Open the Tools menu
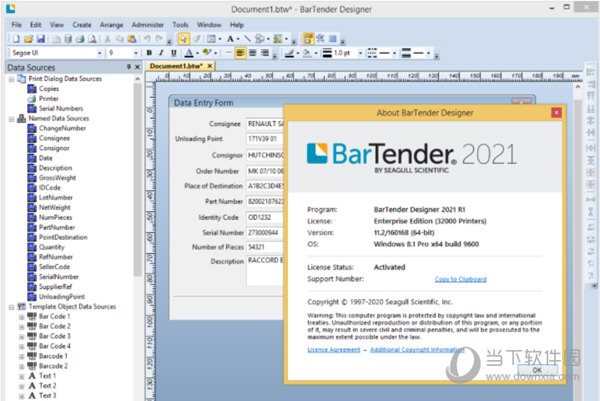This screenshot has width=600, height=401. coord(180,25)
